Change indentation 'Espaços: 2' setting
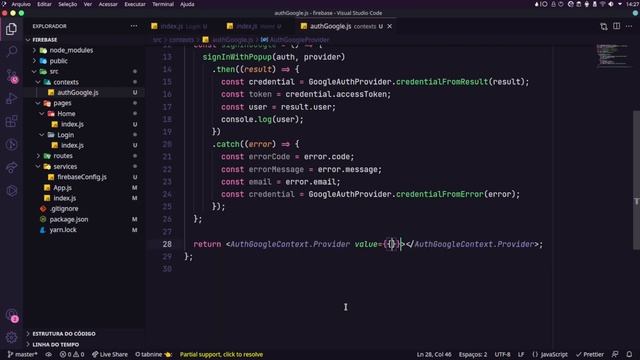The image size is (640, 360). coord(473,354)
